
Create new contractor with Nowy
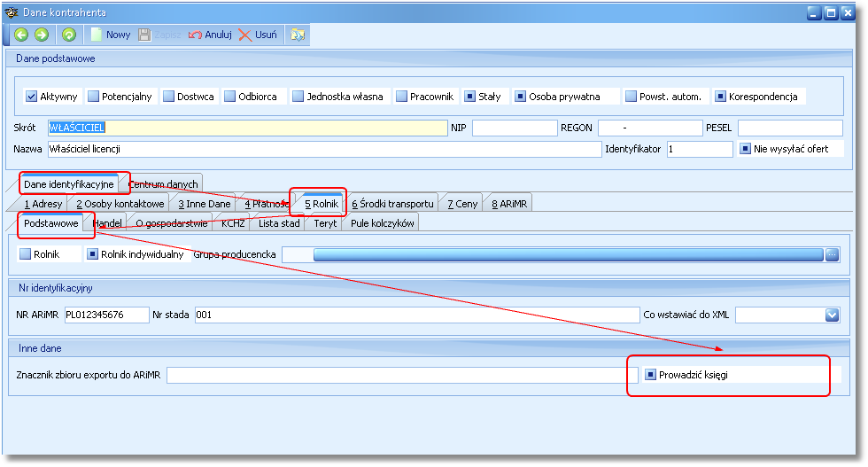click(111, 35)
